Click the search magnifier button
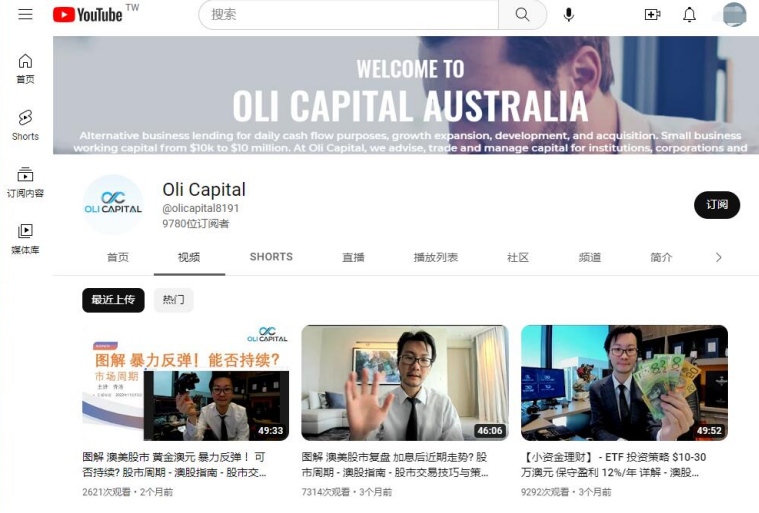The height and width of the screenshot is (513, 759). pyautogui.click(x=522, y=15)
